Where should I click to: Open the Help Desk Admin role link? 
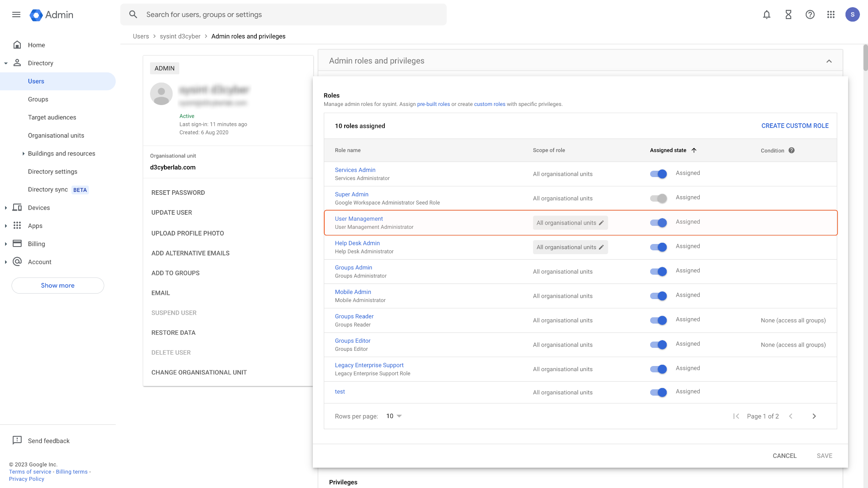(357, 243)
